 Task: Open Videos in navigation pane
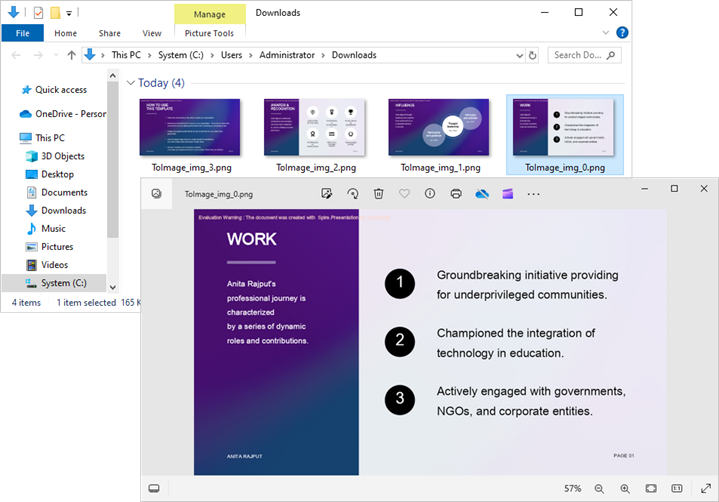tap(48, 265)
